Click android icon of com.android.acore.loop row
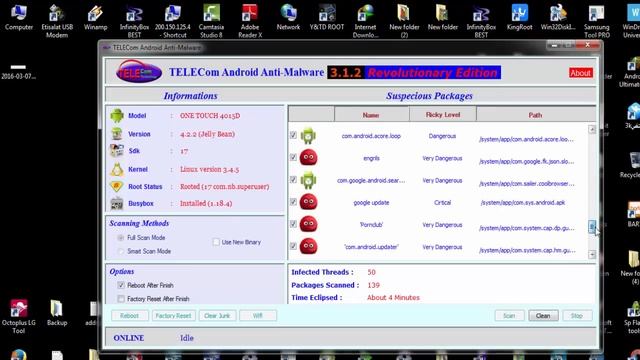The image size is (640, 360). [308, 136]
